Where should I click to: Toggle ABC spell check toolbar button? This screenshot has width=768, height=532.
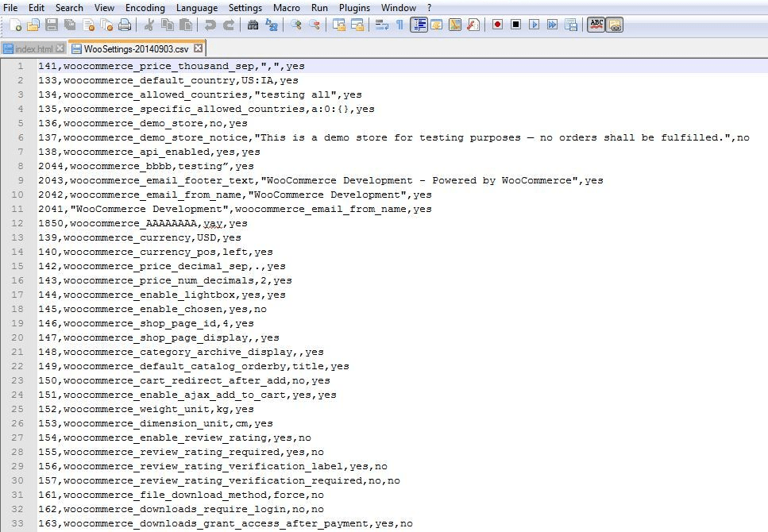click(x=596, y=25)
